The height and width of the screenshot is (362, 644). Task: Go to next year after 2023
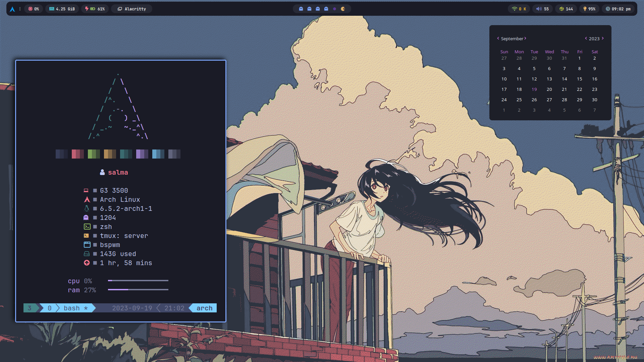click(x=603, y=38)
